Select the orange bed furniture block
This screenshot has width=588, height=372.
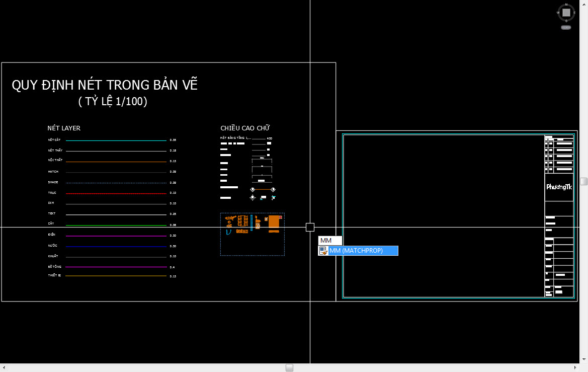click(x=274, y=221)
